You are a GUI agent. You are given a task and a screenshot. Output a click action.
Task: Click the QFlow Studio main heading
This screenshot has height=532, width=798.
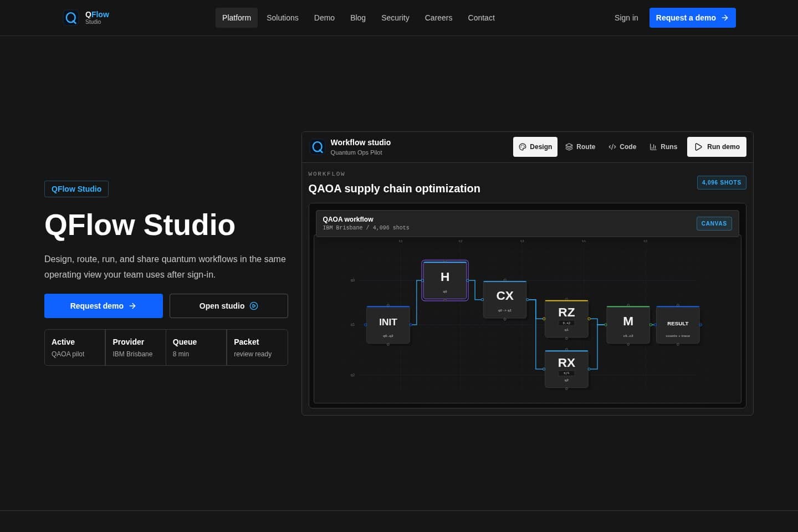click(x=140, y=225)
